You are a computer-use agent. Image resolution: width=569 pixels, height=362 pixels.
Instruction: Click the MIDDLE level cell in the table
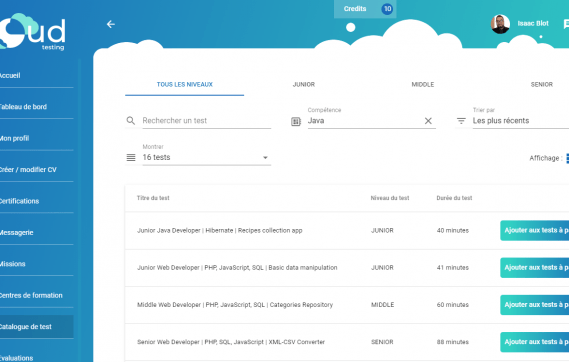click(x=382, y=305)
